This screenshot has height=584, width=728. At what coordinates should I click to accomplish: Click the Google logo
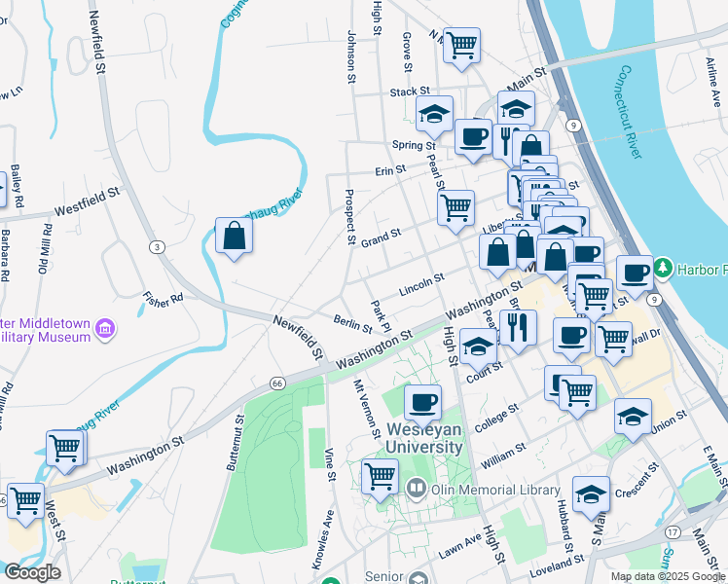point(32,572)
